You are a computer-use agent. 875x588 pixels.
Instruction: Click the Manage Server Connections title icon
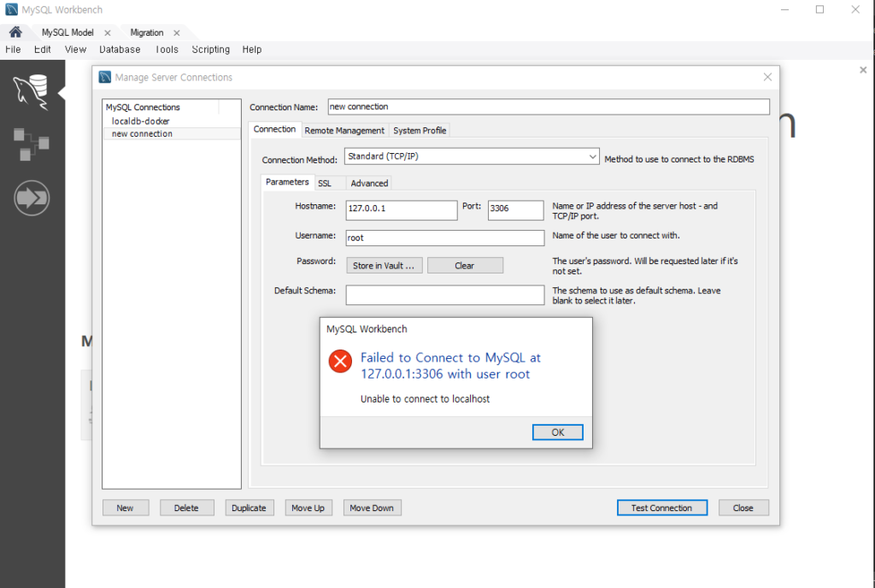[105, 77]
